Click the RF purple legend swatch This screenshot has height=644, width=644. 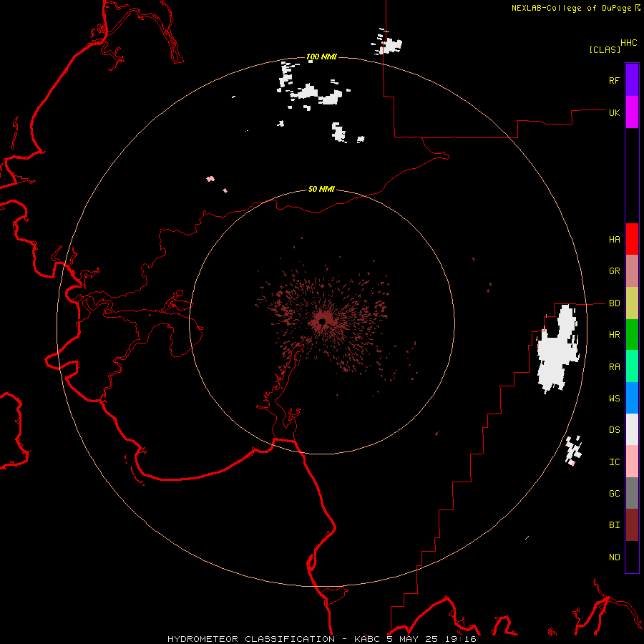click(x=632, y=80)
